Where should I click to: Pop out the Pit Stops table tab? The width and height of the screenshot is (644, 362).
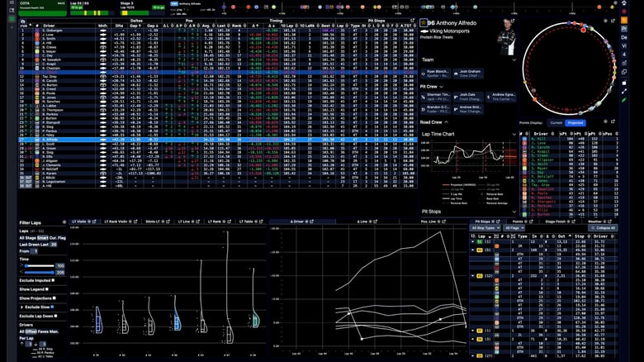click(498, 221)
